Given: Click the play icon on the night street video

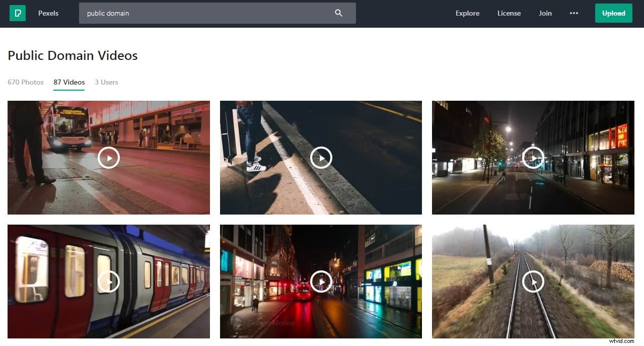Looking at the screenshot, I should pyautogui.click(x=533, y=158).
